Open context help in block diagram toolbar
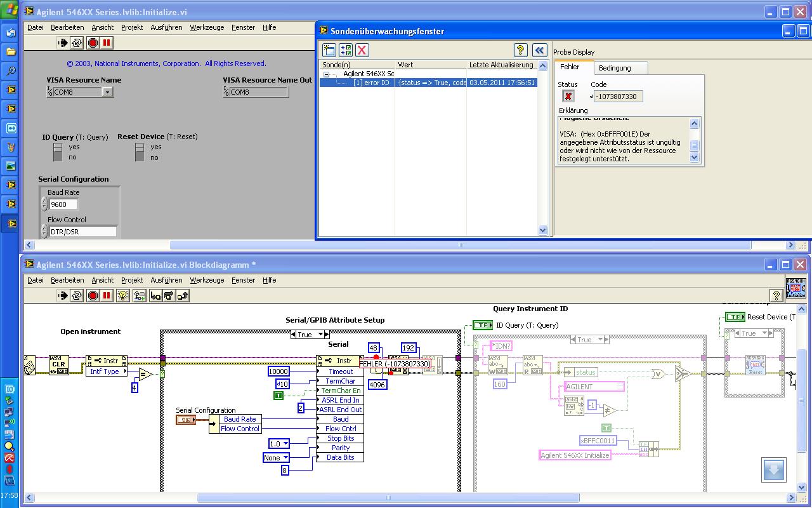Screen dimensions: 812x508 pos(775,295)
